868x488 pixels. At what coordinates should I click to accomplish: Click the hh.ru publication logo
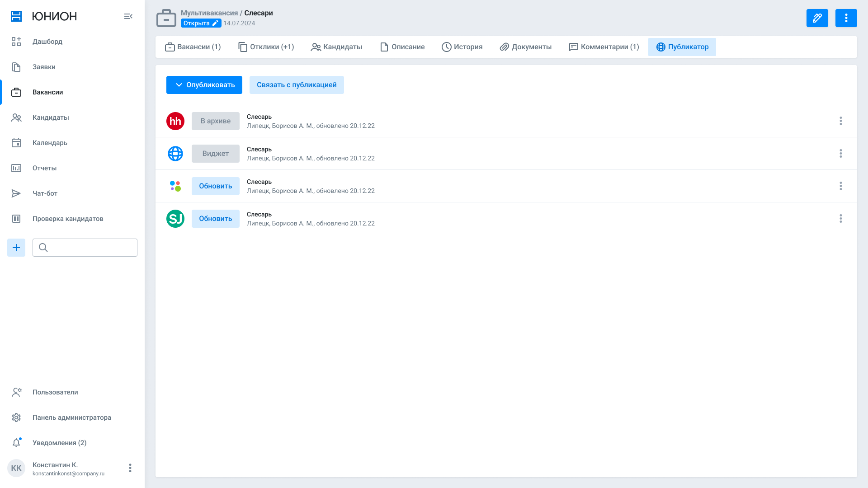pyautogui.click(x=175, y=121)
